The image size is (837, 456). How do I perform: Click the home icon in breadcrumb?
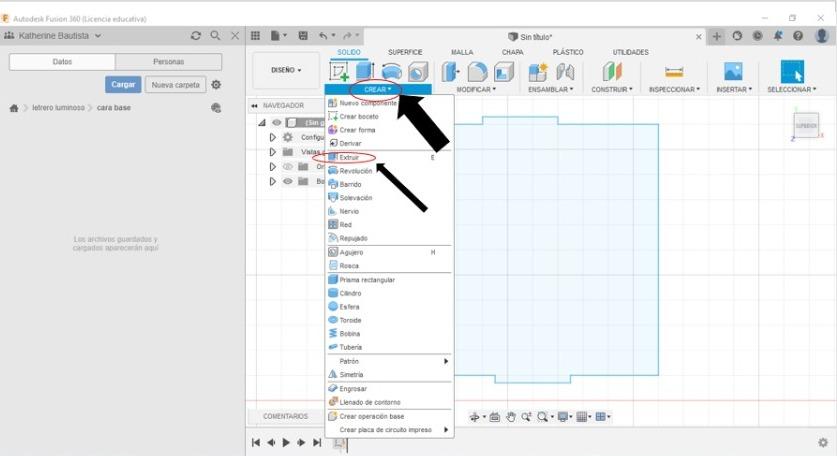14,108
